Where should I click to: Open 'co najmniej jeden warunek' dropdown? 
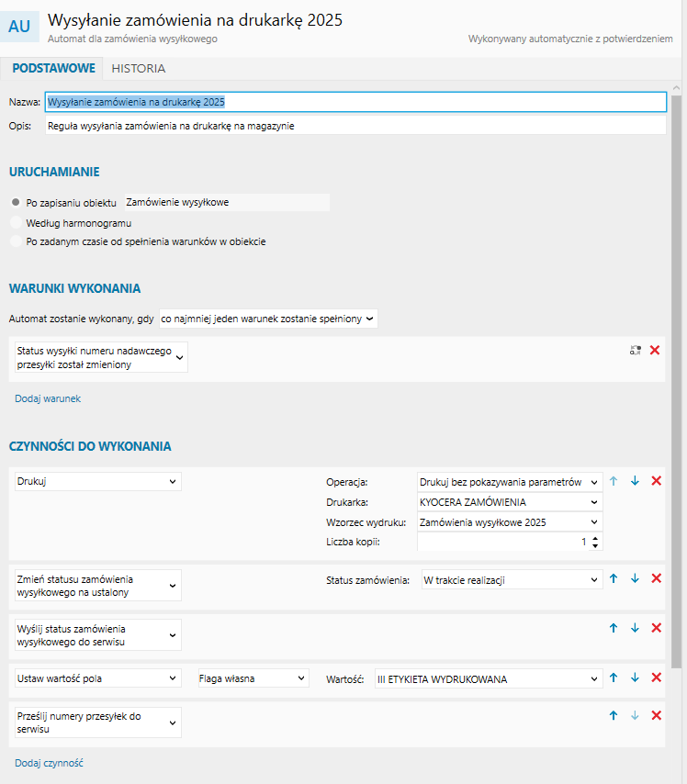[x=268, y=319]
